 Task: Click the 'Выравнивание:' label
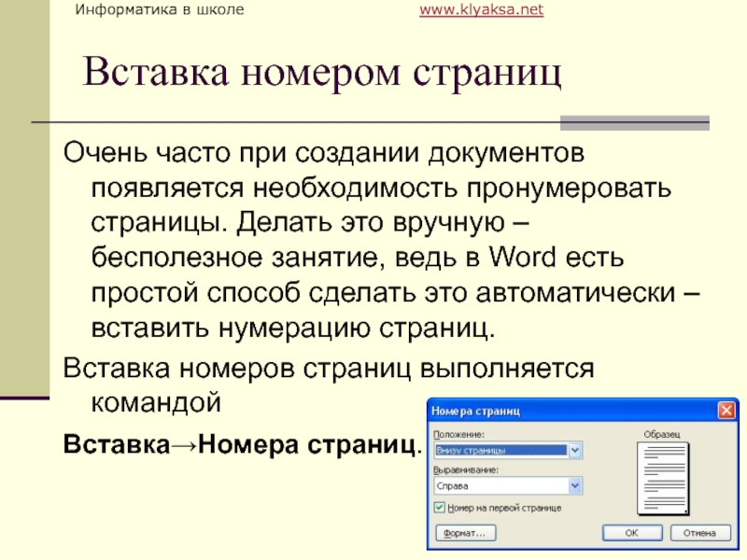[x=466, y=470]
